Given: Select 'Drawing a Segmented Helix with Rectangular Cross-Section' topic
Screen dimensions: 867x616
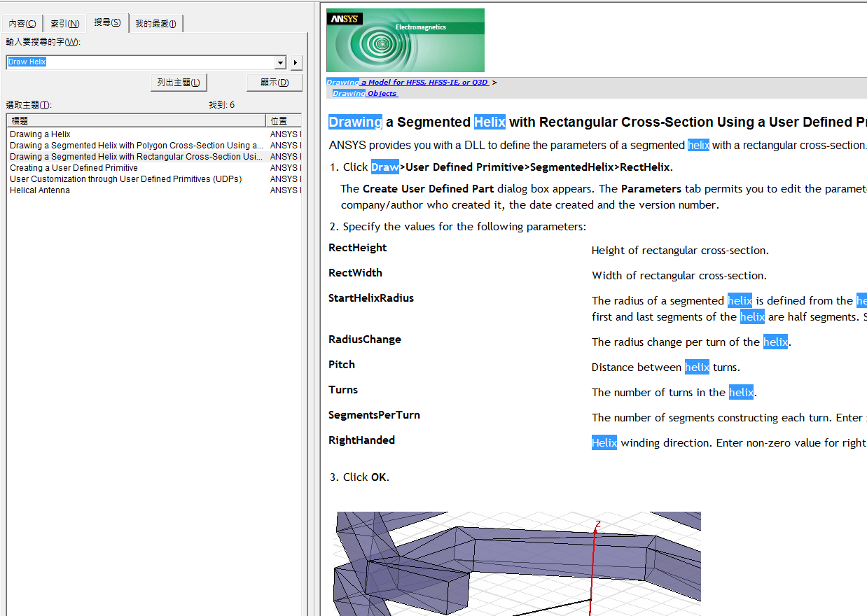Looking at the screenshot, I should (137, 157).
